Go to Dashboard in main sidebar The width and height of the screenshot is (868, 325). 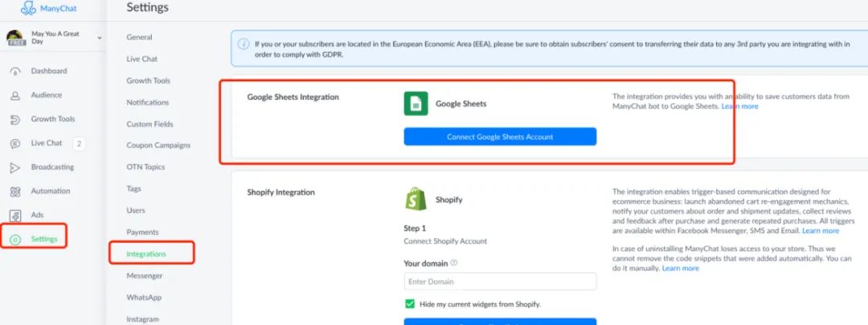point(49,71)
